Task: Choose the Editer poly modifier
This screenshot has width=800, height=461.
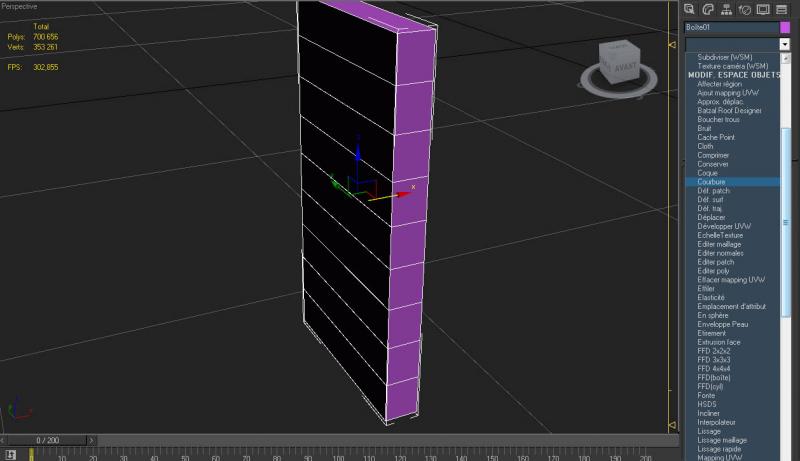Action: pyautogui.click(x=713, y=271)
